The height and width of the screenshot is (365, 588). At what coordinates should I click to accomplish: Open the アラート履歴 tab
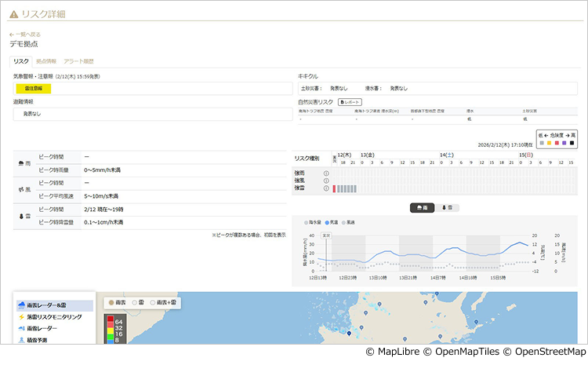click(x=78, y=60)
